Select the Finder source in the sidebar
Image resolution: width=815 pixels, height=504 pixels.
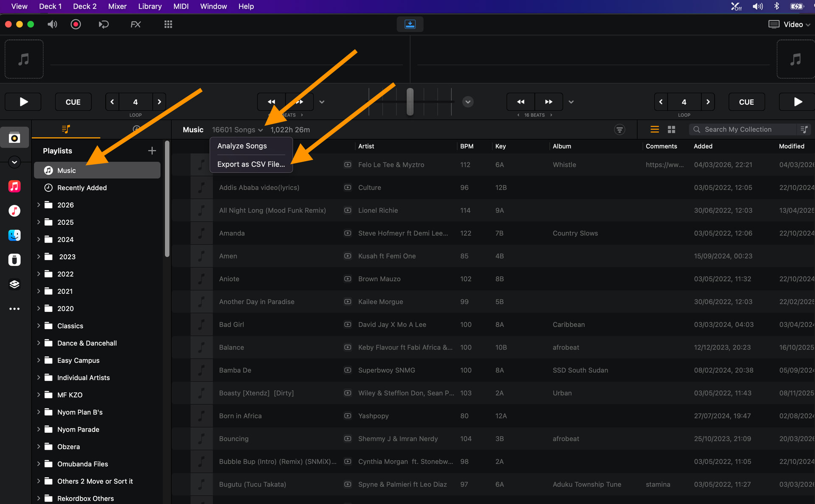click(14, 235)
